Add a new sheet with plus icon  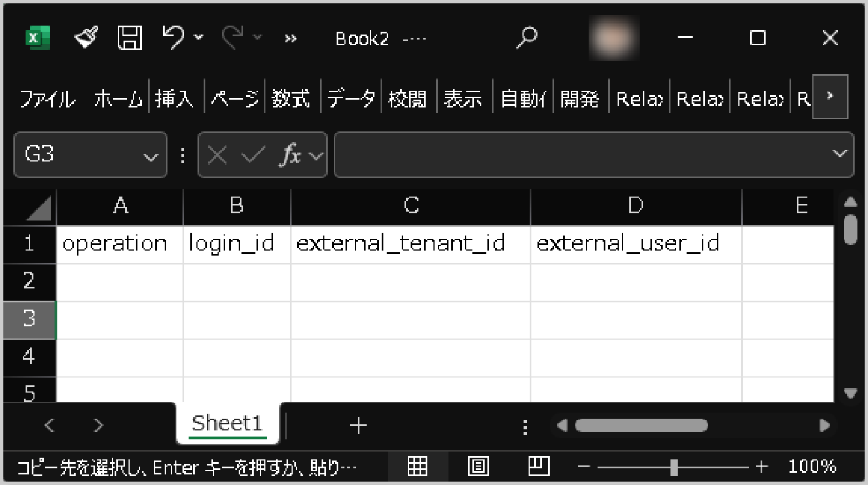click(x=358, y=425)
